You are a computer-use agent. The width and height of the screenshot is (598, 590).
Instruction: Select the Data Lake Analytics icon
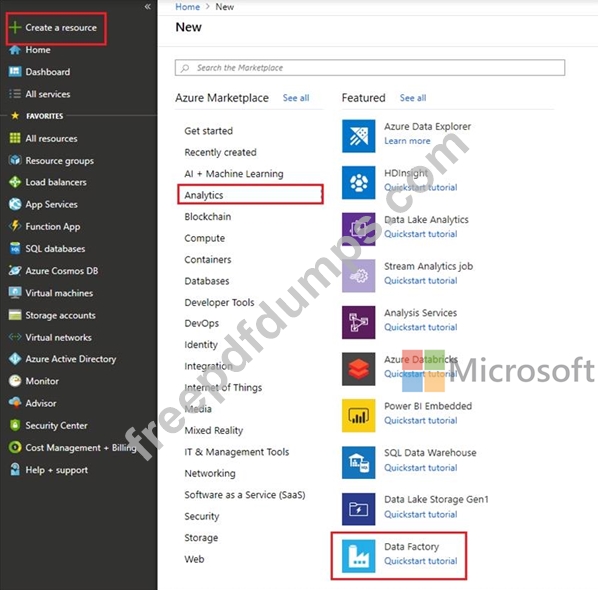coord(358,229)
